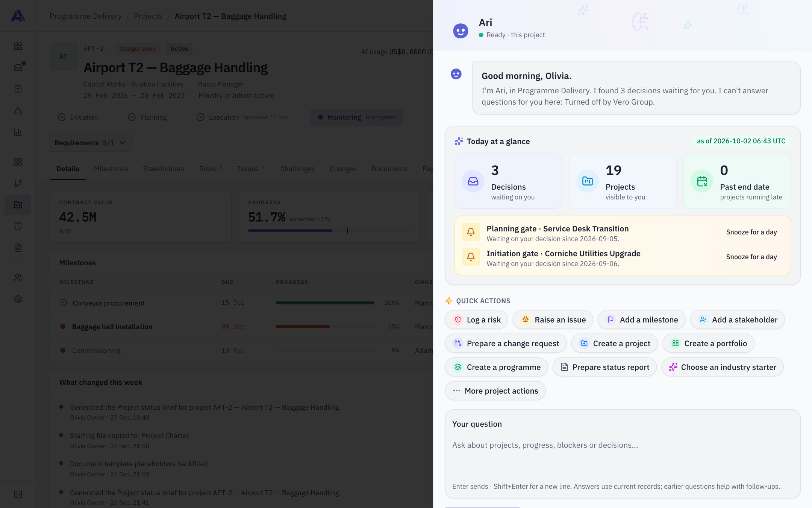Viewport: 812px width, 508px height.
Task: Open the Stakeholders tab
Action: [x=164, y=169]
